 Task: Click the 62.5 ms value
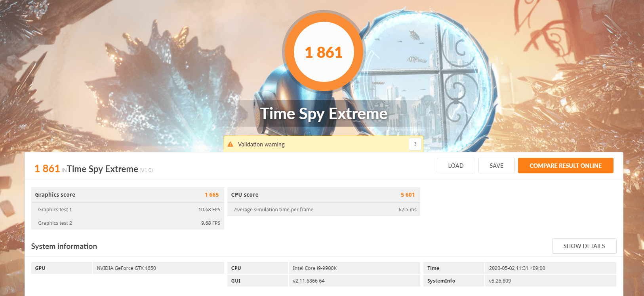click(408, 210)
